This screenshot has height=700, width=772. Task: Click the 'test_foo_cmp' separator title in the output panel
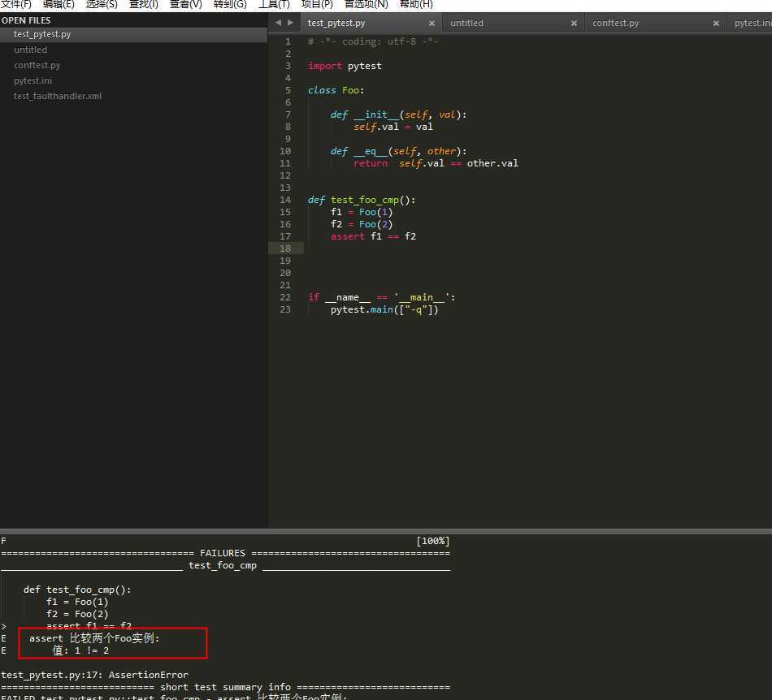coord(223,566)
